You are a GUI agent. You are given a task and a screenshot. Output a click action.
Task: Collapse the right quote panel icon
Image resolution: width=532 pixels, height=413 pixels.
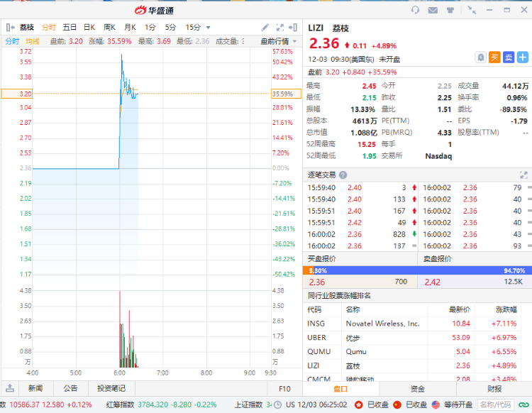[293, 27]
